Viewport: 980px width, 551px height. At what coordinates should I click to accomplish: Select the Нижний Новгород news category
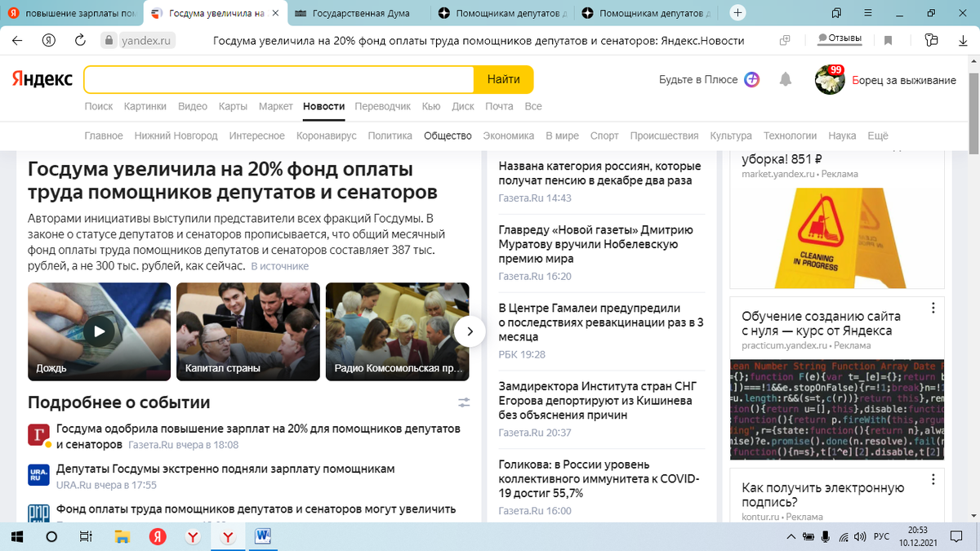(x=176, y=136)
